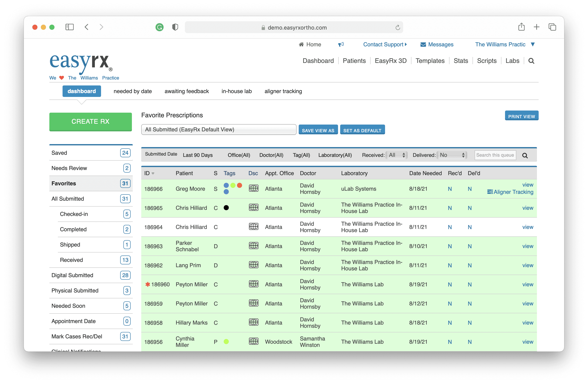The width and height of the screenshot is (588, 383).
Task: Click the red asterisk beside case 186960
Action: point(148,284)
